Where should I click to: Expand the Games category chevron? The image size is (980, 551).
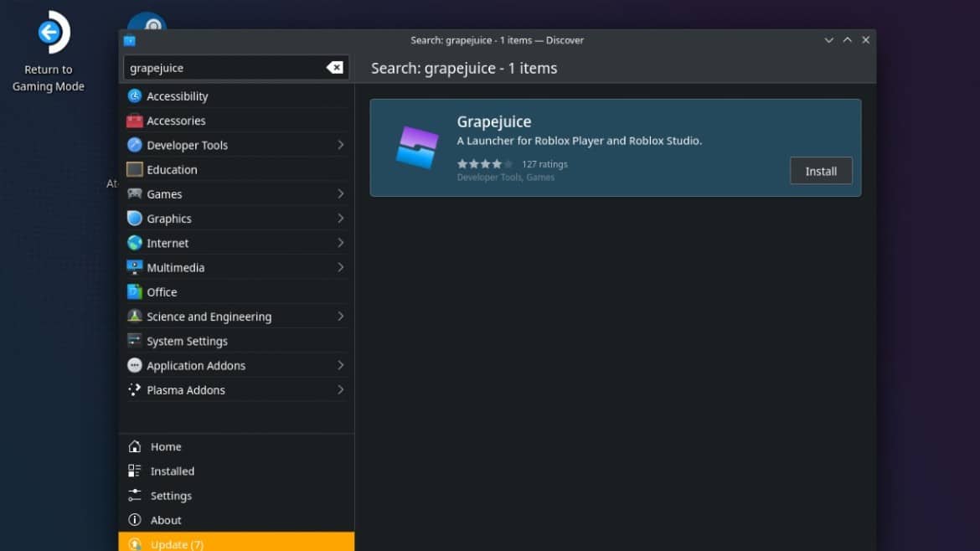click(340, 194)
